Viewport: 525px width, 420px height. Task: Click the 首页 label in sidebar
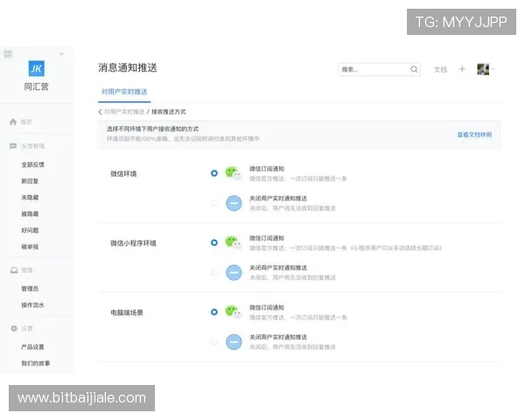click(26, 122)
